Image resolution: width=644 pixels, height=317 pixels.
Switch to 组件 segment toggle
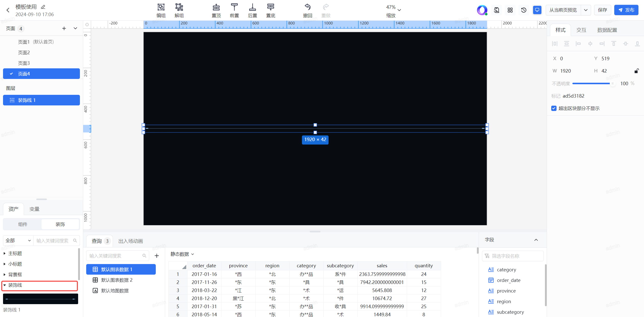(23, 224)
